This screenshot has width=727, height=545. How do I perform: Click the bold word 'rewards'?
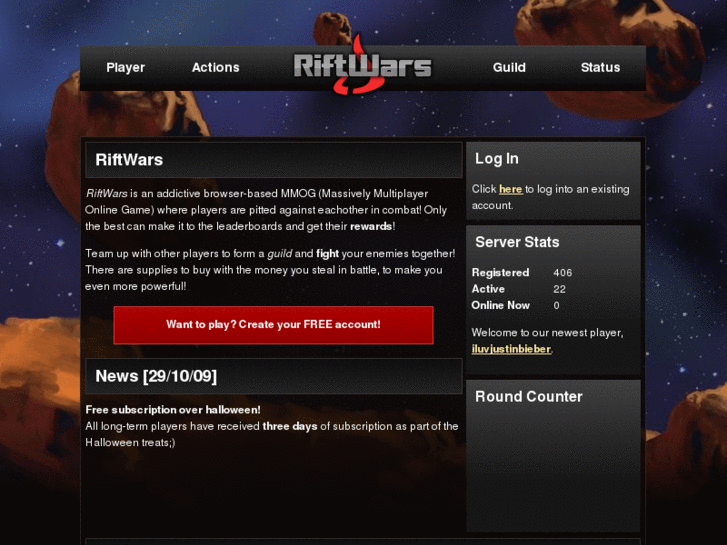(x=371, y=226)
